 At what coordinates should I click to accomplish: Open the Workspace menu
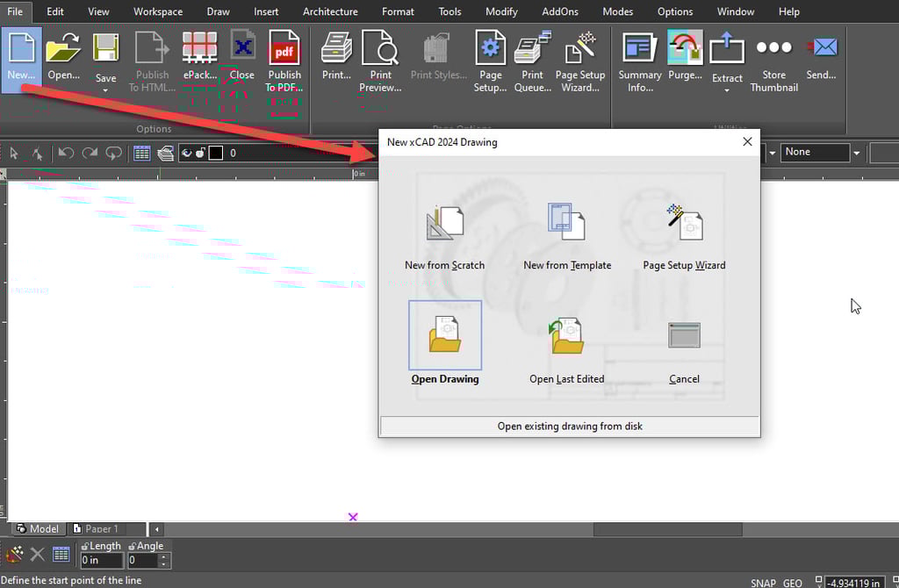point(158,11)
